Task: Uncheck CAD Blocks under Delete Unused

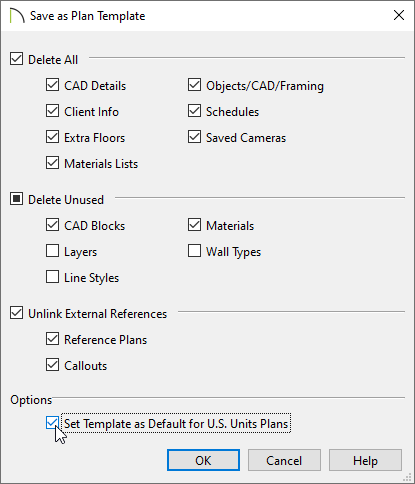Action: click(52, 225)
